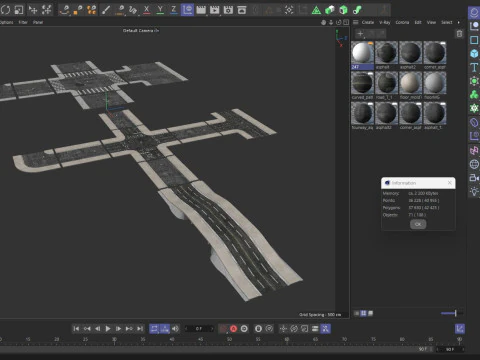Open the View menu in Material Manager
Screen dimensions: 480x360
coord(431,22)
